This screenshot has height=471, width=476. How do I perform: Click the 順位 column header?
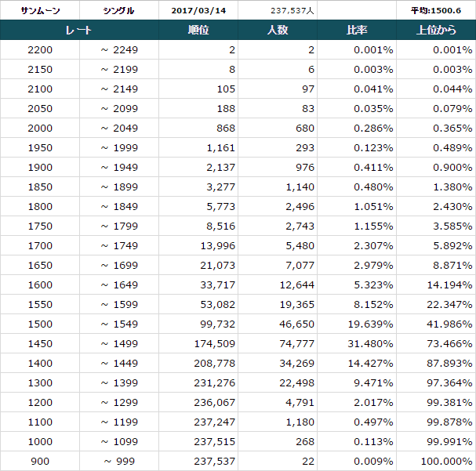(198, 30)
